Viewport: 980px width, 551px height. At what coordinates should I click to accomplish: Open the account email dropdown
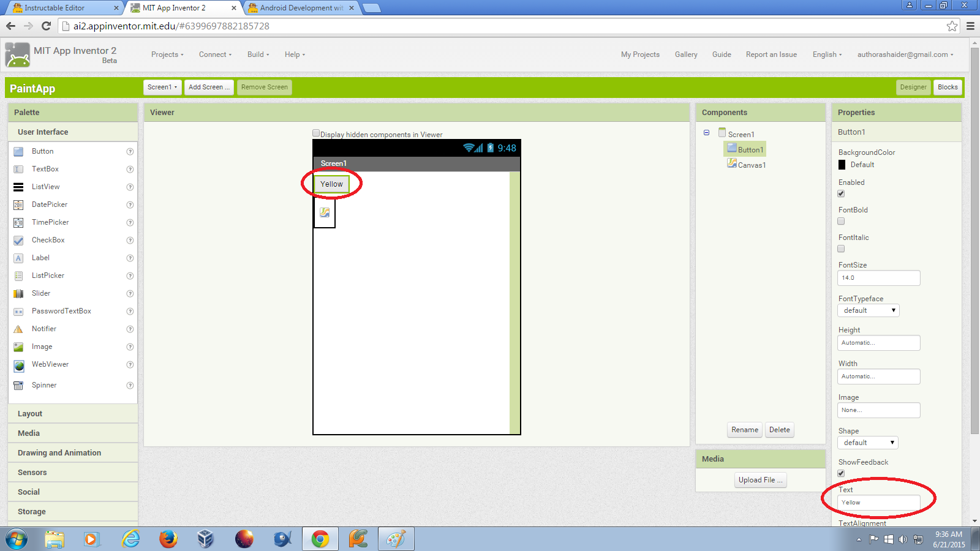click(x=905, y=54)
